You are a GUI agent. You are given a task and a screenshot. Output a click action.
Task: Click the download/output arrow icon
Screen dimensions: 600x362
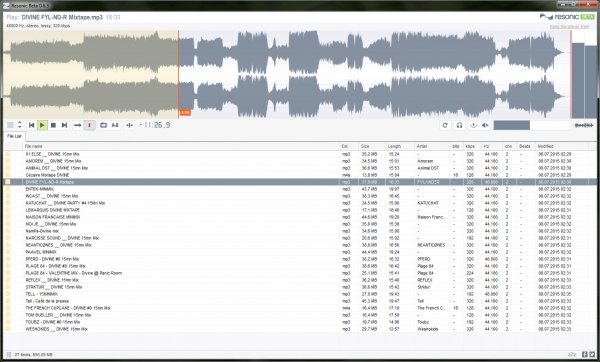[473, 125]
